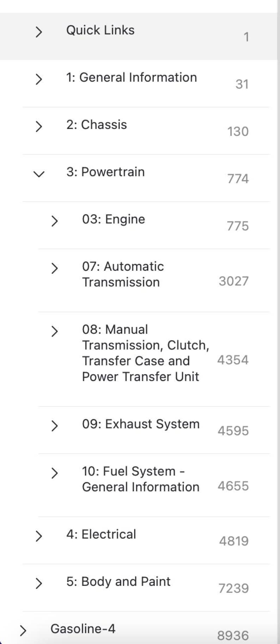The image size is (280, 644).
Task: Expand the Manual Transmission chevron
Action: (x=54, y=330)
